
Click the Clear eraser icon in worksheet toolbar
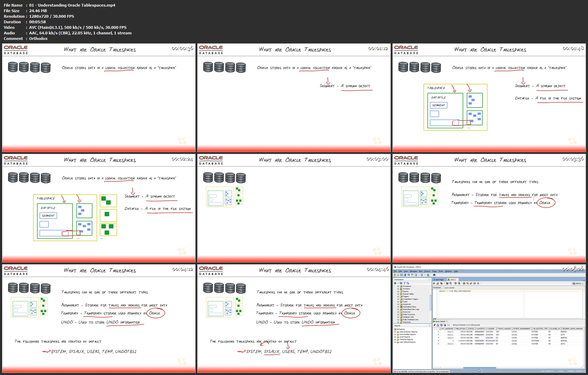point(471,283)
